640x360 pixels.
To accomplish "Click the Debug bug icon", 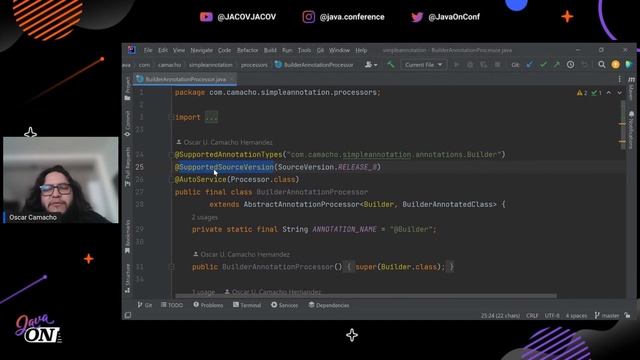I will 470,65.
